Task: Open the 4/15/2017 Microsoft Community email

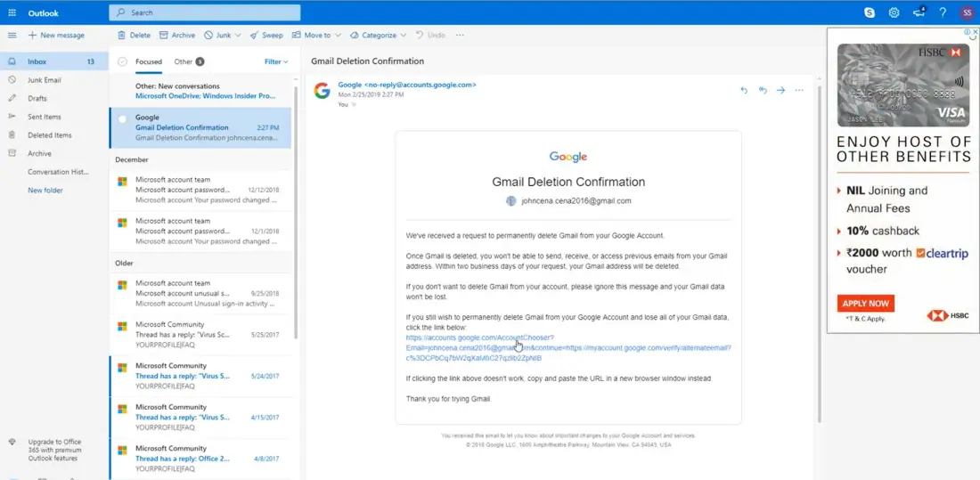Action: coord(200,418)
